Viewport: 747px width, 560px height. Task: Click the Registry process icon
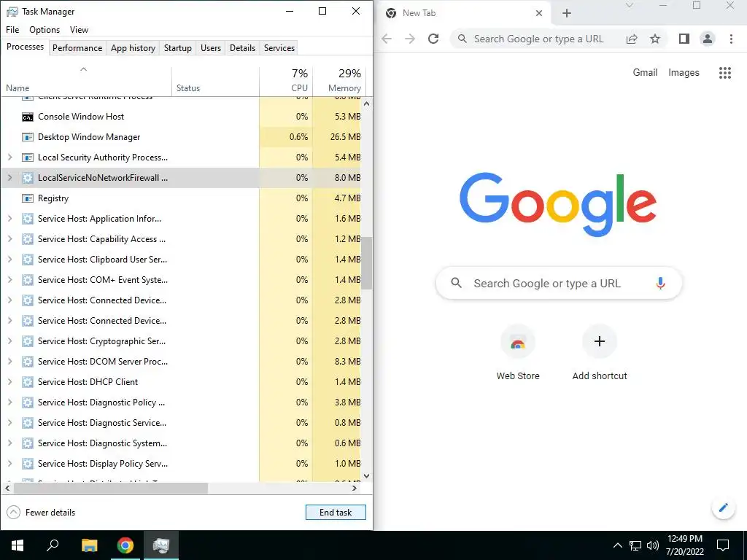click(28, 198)
